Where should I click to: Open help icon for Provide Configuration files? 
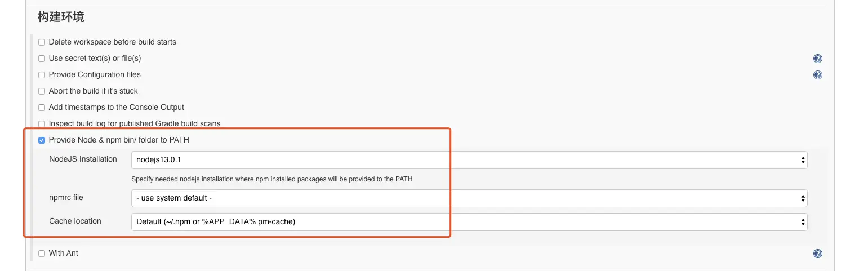(817, 75)
